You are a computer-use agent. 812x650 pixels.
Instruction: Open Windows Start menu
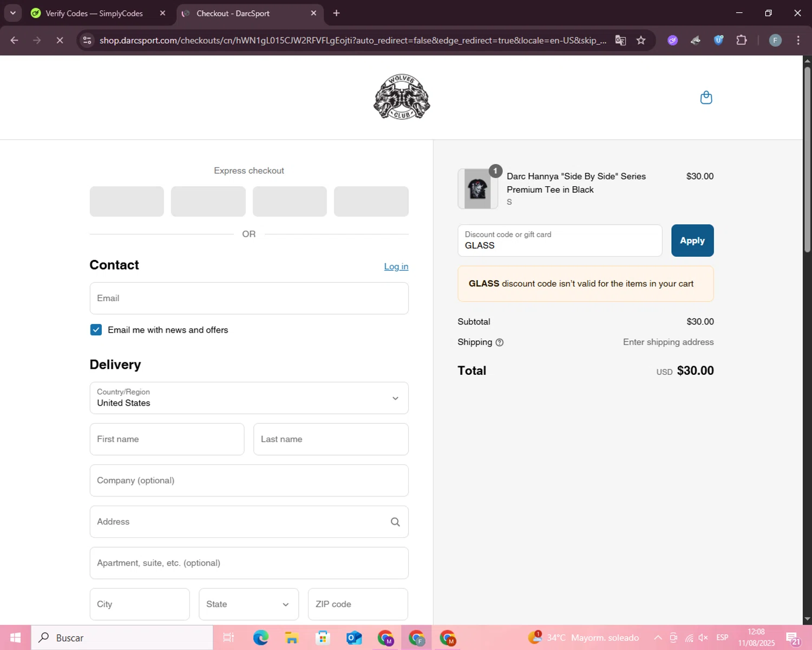pyautogui.click(x=15, y=638)
